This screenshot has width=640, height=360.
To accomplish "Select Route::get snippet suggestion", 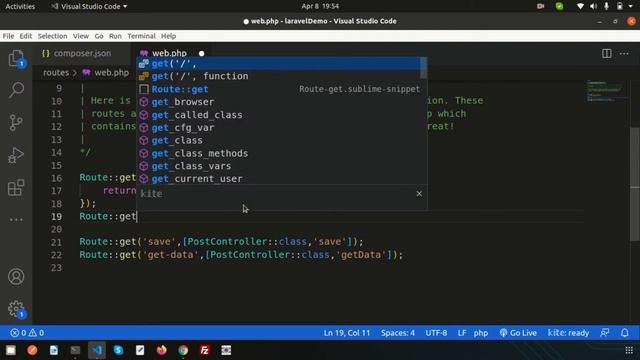I will tap(278, 89).
